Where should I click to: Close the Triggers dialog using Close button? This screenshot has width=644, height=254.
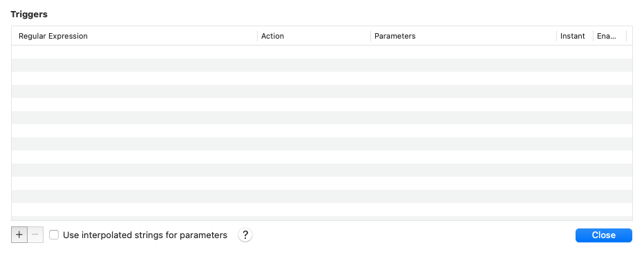(604, 235)
